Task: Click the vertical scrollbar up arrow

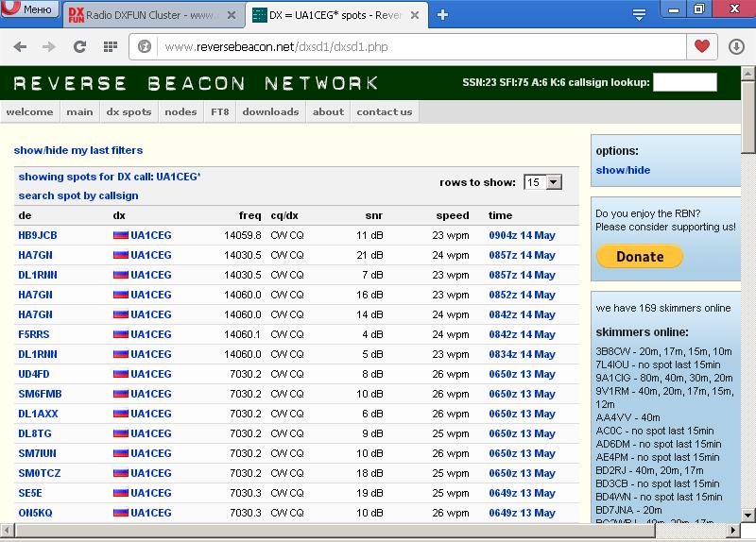Action: coord(747,74)
